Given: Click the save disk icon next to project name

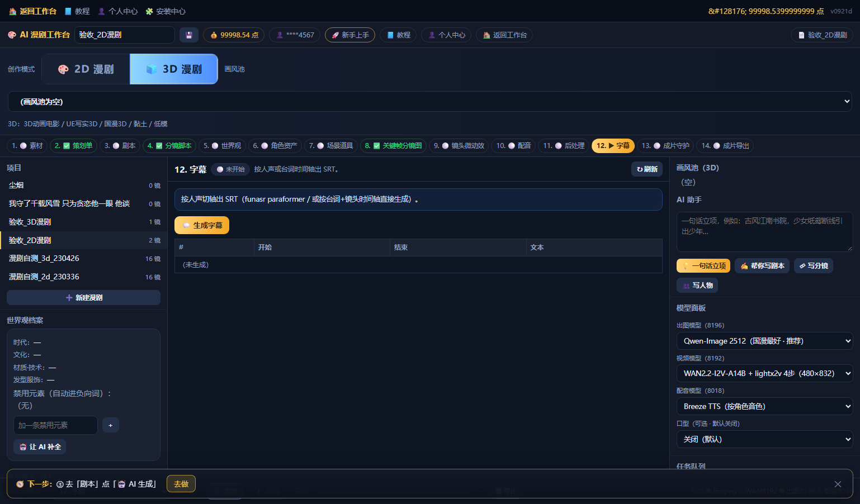Looking at the screenshot, I should click(x=189, y=35).
